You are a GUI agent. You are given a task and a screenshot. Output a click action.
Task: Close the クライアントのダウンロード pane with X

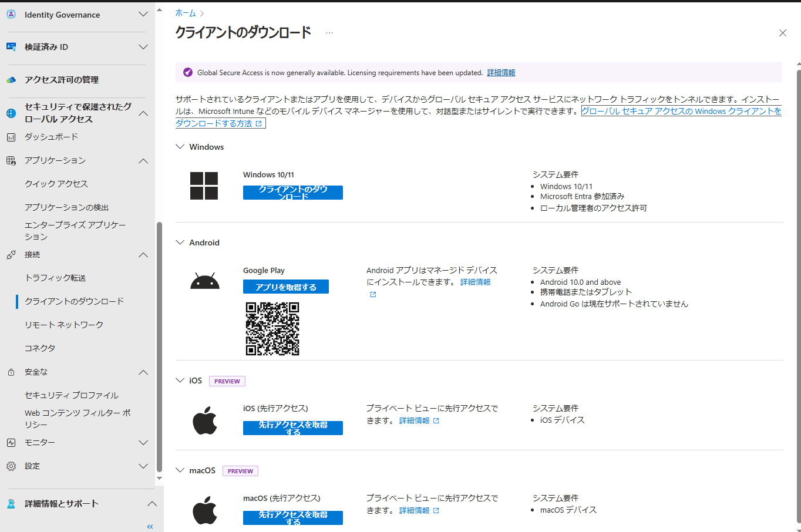pyautogui.click(x=783, y=33)
